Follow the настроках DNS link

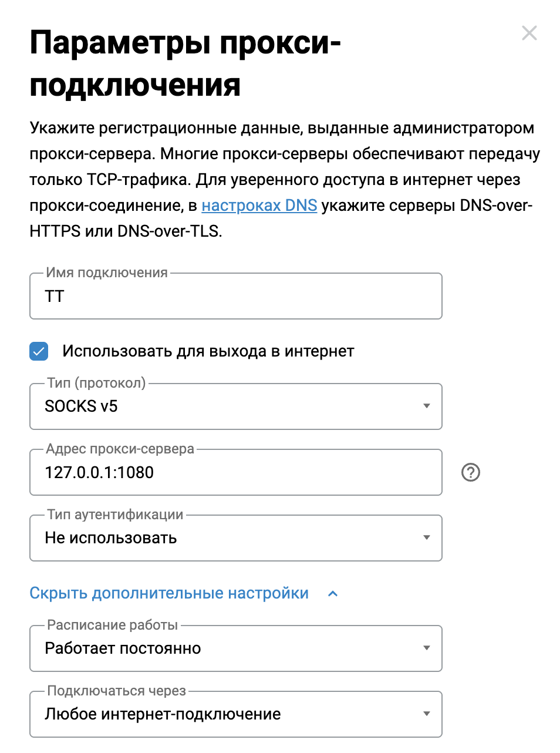259,206
